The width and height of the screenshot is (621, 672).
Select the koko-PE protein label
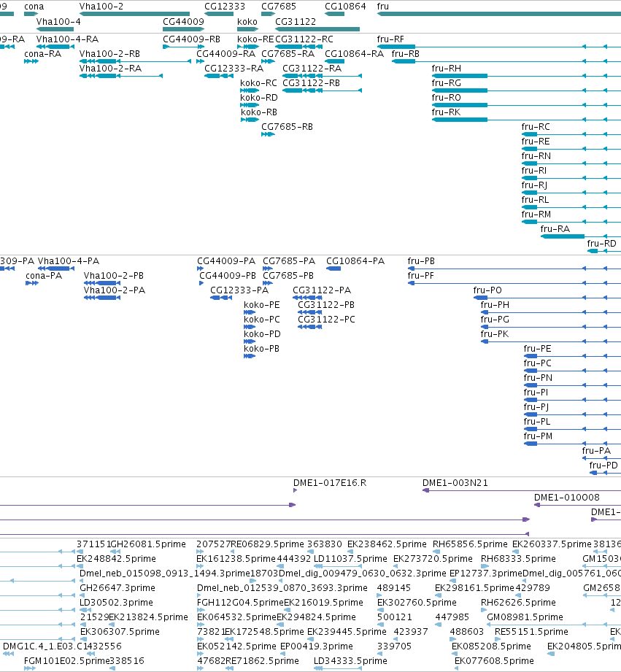261,304
